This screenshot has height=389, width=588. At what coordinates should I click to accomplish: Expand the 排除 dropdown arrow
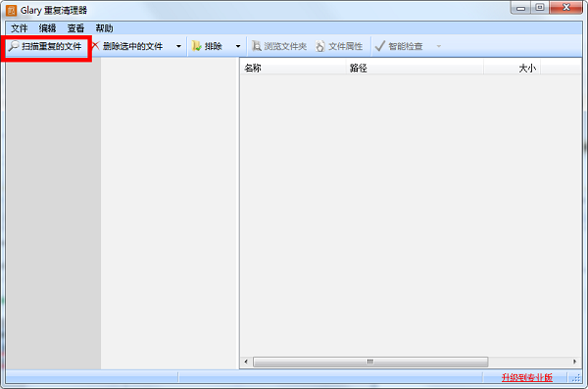point(238,46)
